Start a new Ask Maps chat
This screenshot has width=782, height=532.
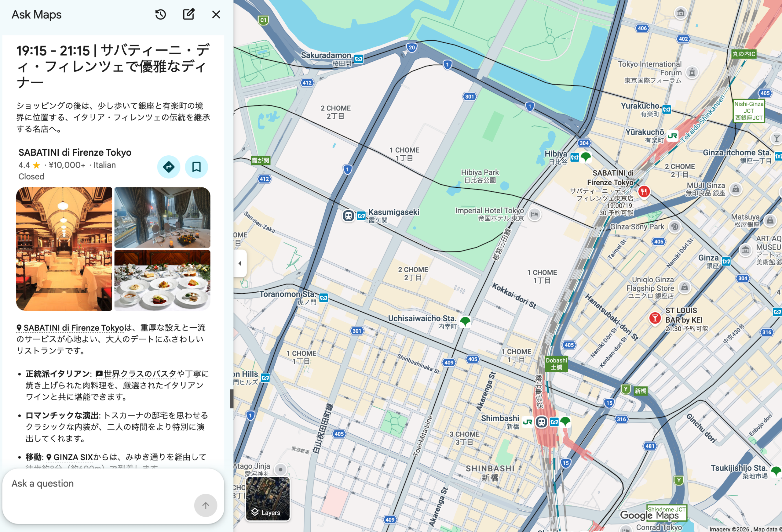click(188, 14)
